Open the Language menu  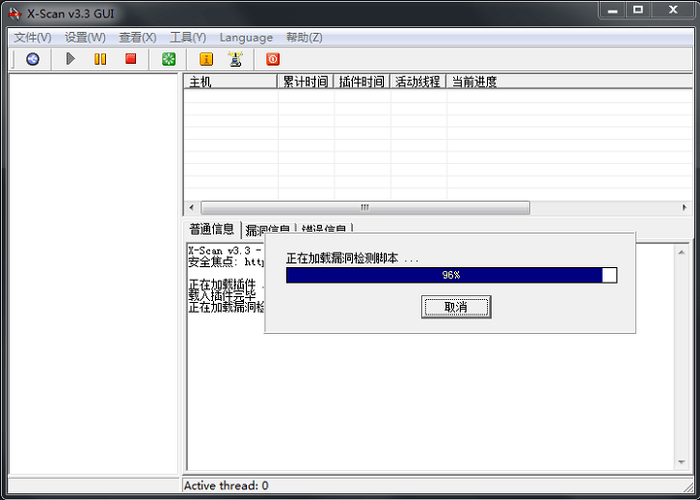pos(246,37)
